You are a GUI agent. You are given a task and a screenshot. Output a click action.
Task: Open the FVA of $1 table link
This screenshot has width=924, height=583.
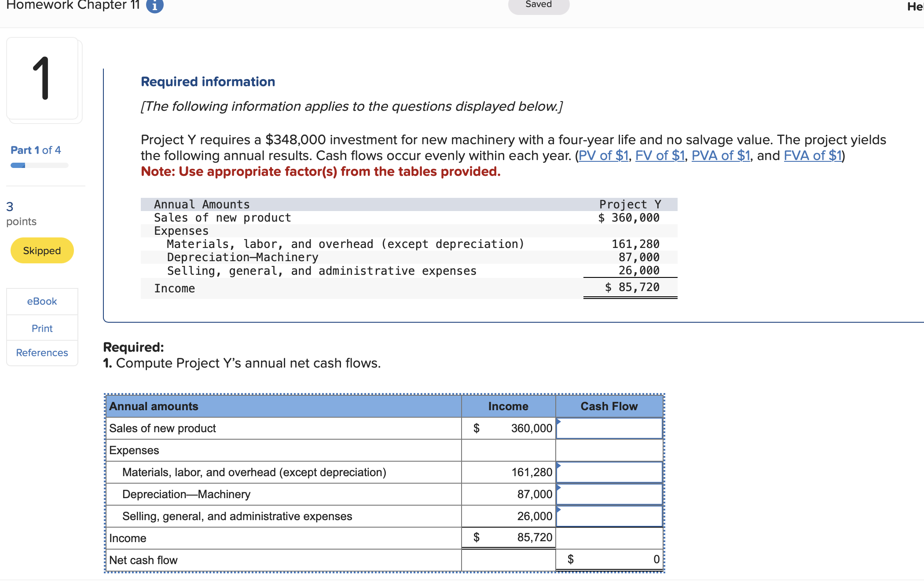point(812,156)
